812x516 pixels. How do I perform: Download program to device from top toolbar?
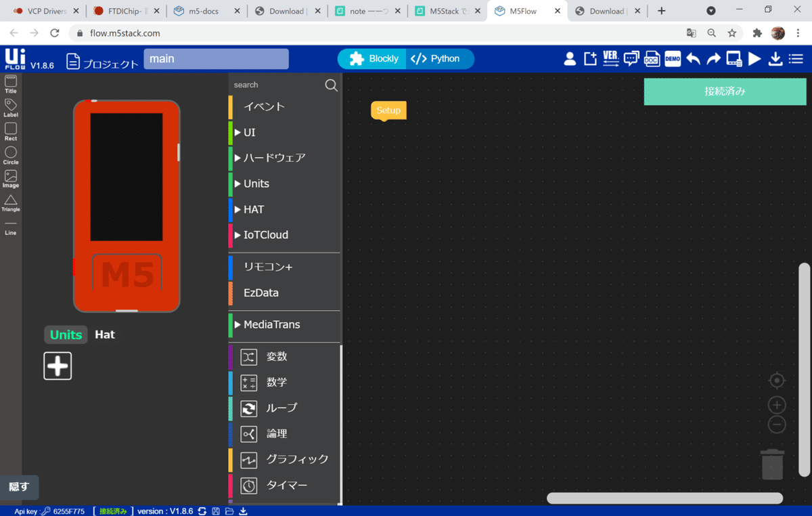point(775,59)
